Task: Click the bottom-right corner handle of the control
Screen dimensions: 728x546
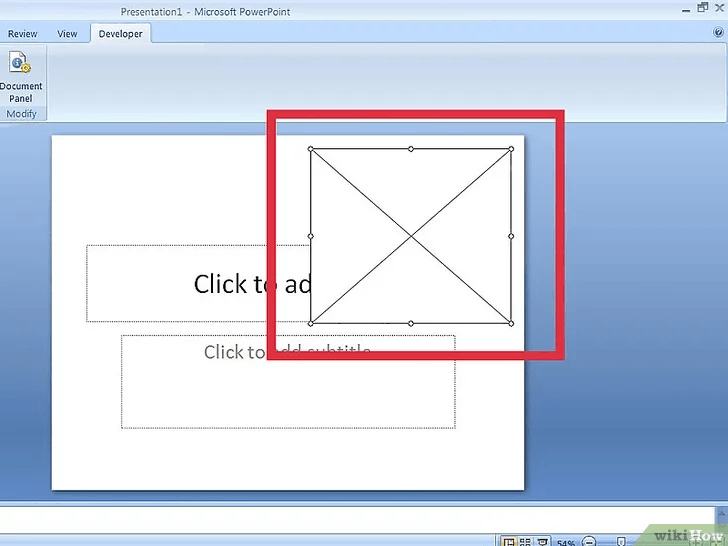Action: point(511,323)
